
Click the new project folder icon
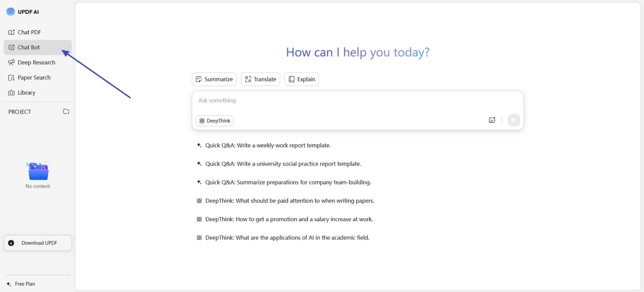click(x=66, y=112)
